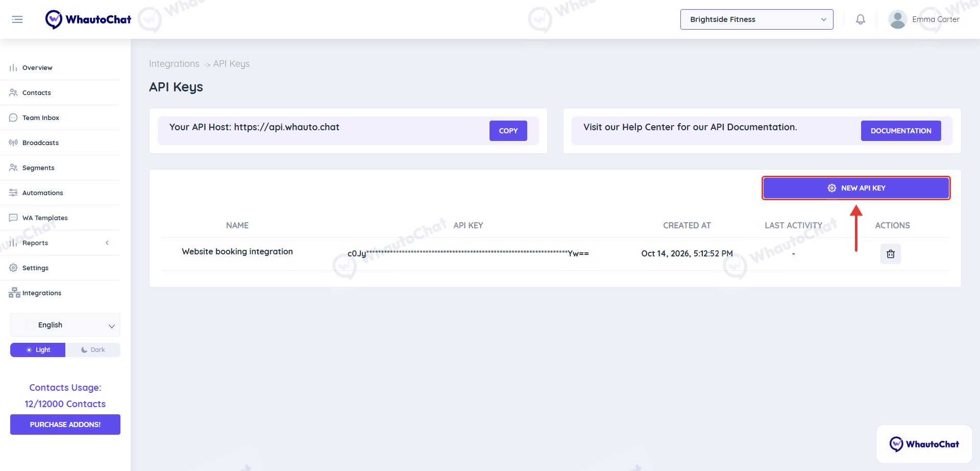Click the WhautoChat logo in header
980x471 pixels.
tap(88, 19)
